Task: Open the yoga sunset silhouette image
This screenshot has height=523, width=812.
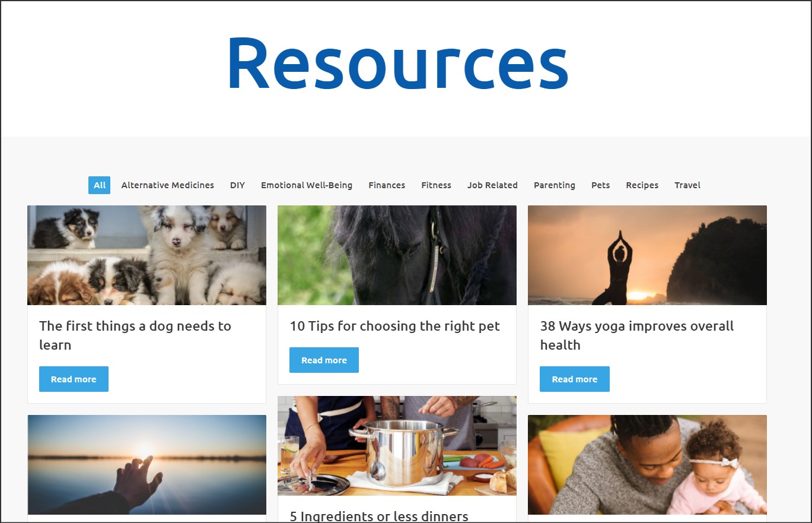Action: click(x=647, y=255)
